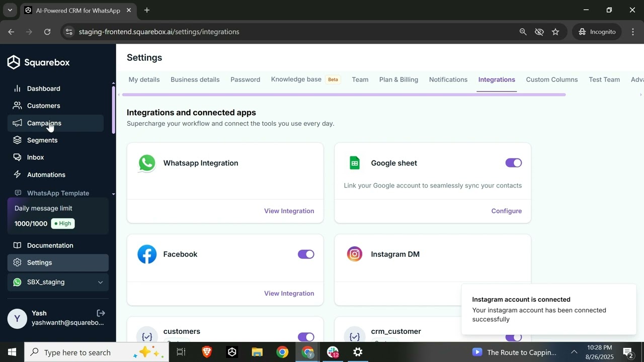Click Configure on the Google sheet card
The width and height of the screenshot is (644, 362).
(x=507, y=211)
